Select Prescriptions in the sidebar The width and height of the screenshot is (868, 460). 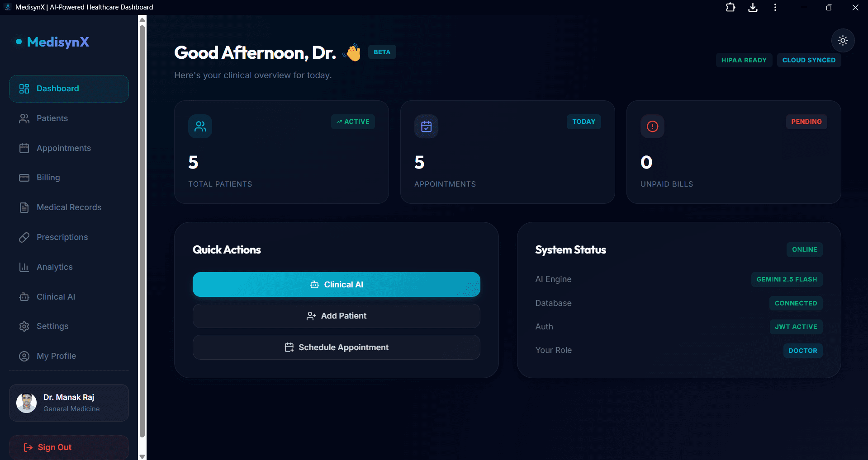pos(69,237)
